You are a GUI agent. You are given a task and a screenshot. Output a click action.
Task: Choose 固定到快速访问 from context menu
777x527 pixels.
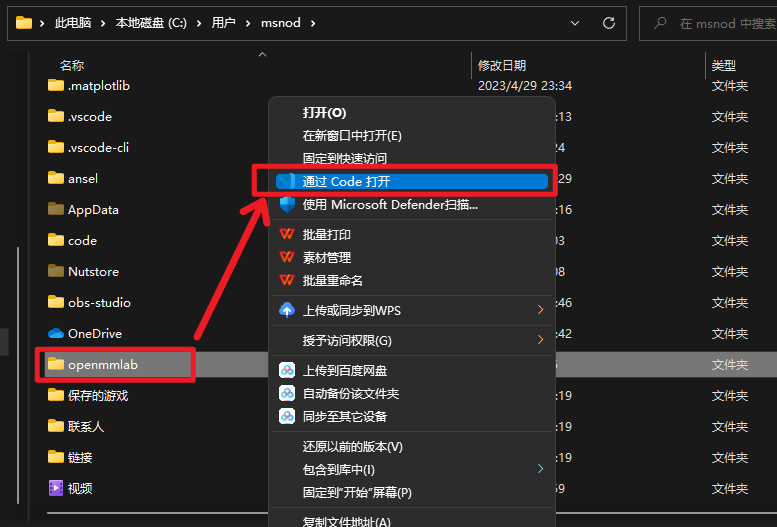345,158
